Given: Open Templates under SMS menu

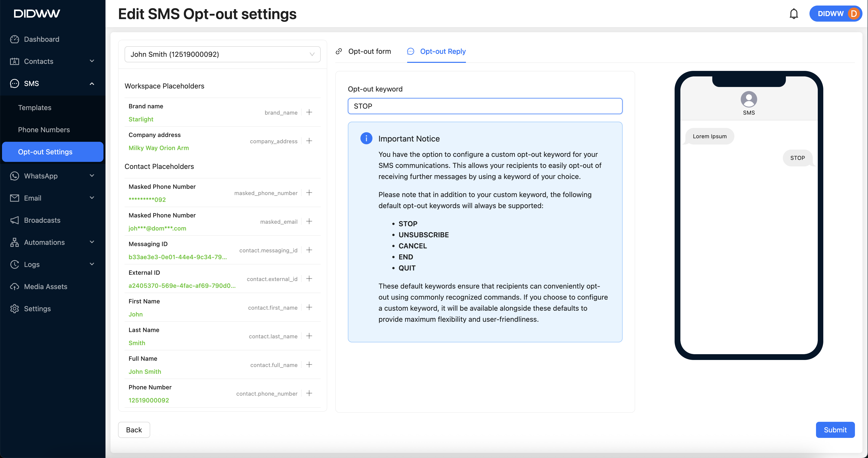Looking at the screenshot, I should (35, 108).
